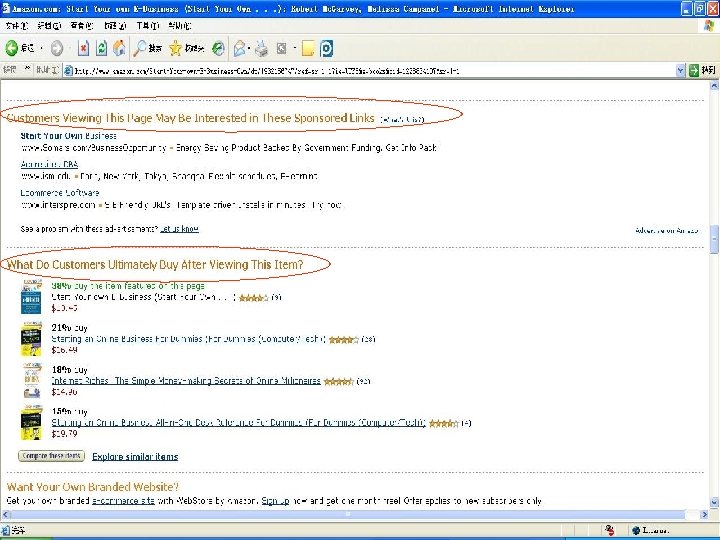This screenshot has height=540, width=720.
Task: Click the page icon in the address bar
Action: coord(68,70)
